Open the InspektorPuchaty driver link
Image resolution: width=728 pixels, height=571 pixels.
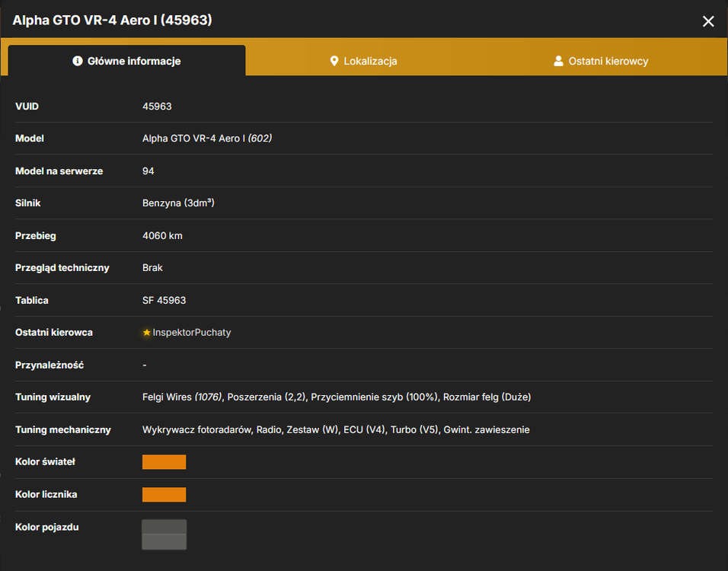(192, 333)
